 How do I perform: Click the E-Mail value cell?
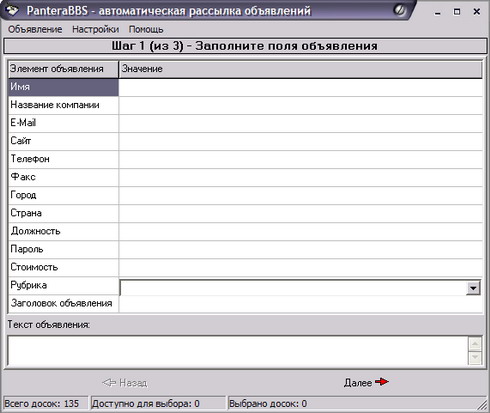pyautogui.click(x=301, y=123)
